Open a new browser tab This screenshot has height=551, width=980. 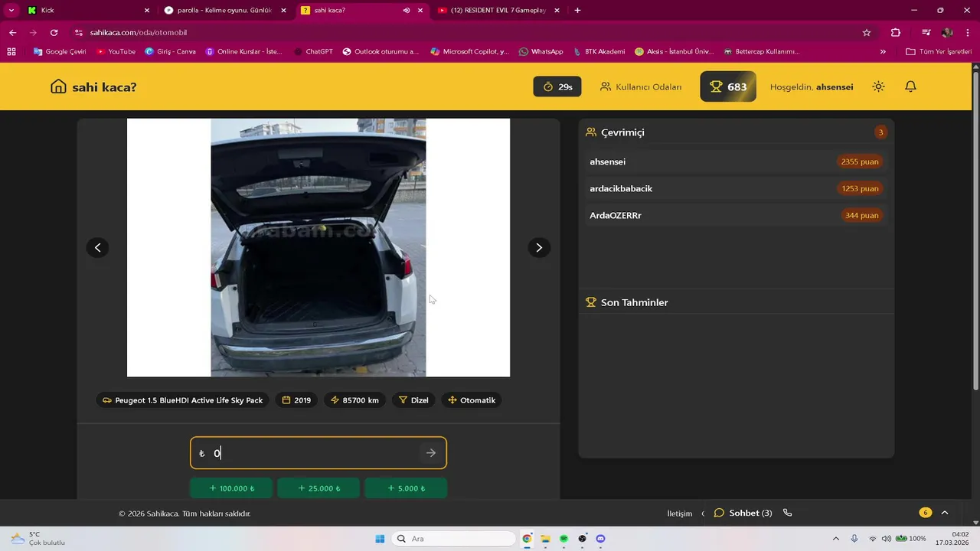click(577, 11)
